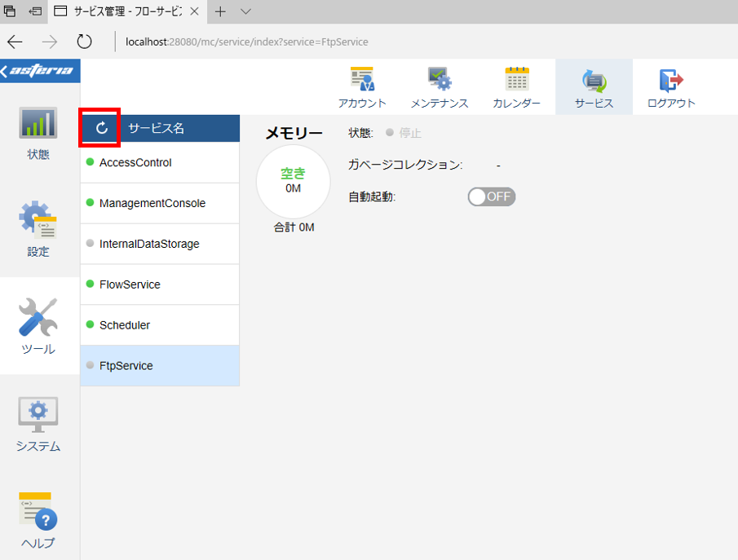The image size is (738, 560).
Task: Select InternalDataStorage service row
Action: coord(160,244)
